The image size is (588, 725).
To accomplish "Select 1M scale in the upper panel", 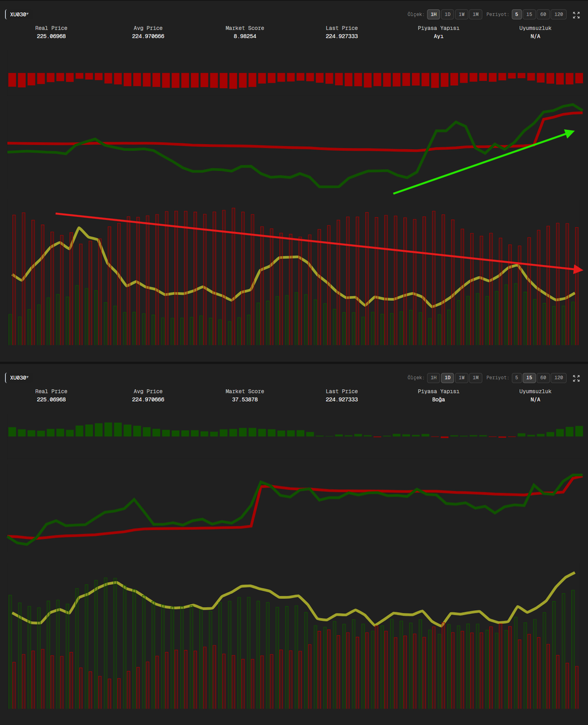I will click(476, 14).
